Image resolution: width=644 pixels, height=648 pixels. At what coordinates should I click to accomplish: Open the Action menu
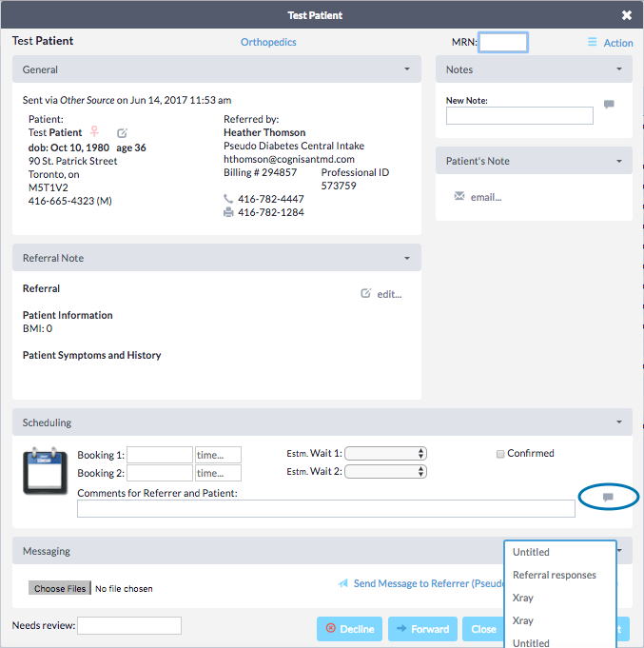coord(610,43)
